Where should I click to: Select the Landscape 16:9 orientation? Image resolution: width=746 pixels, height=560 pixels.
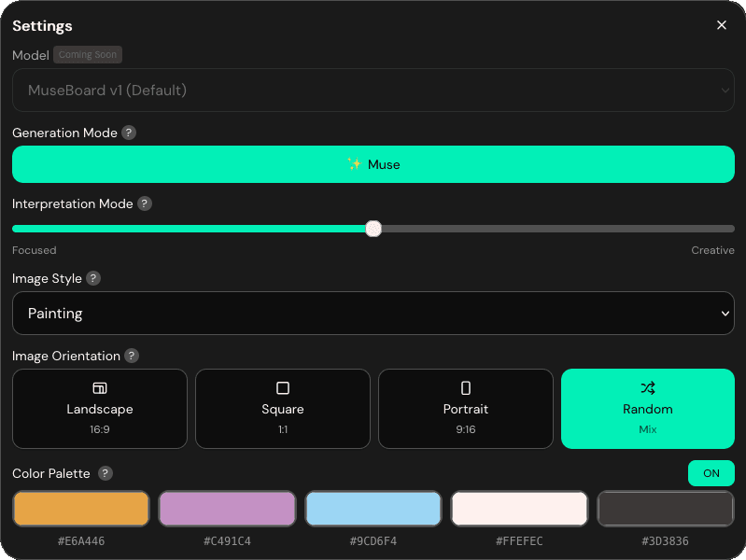point(100,408)
